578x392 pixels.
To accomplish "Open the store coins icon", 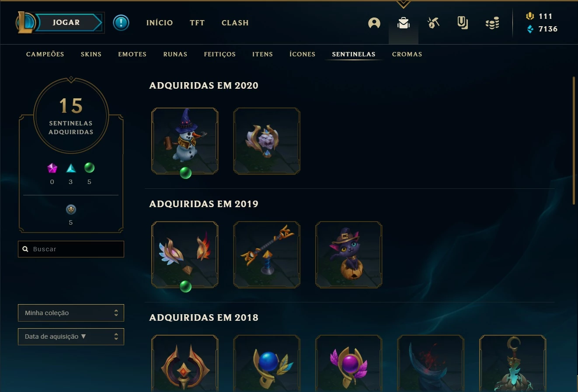I will point(492,23).
